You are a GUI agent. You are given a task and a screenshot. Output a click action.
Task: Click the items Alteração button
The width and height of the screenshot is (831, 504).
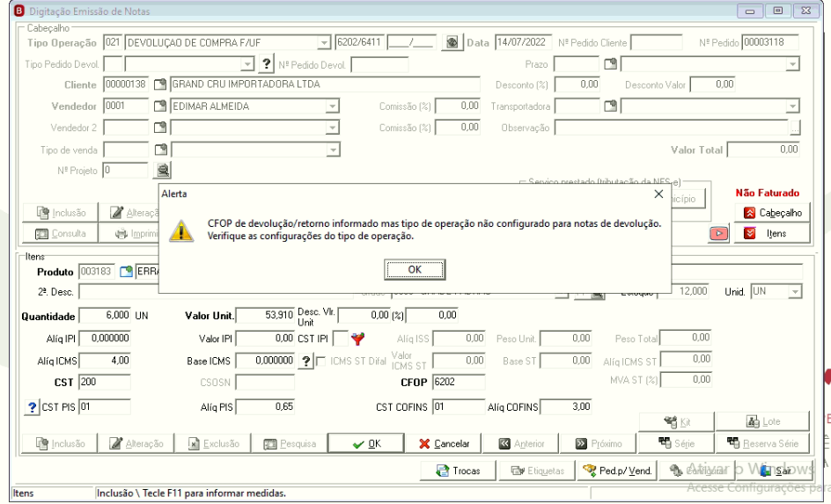(136, 443)
